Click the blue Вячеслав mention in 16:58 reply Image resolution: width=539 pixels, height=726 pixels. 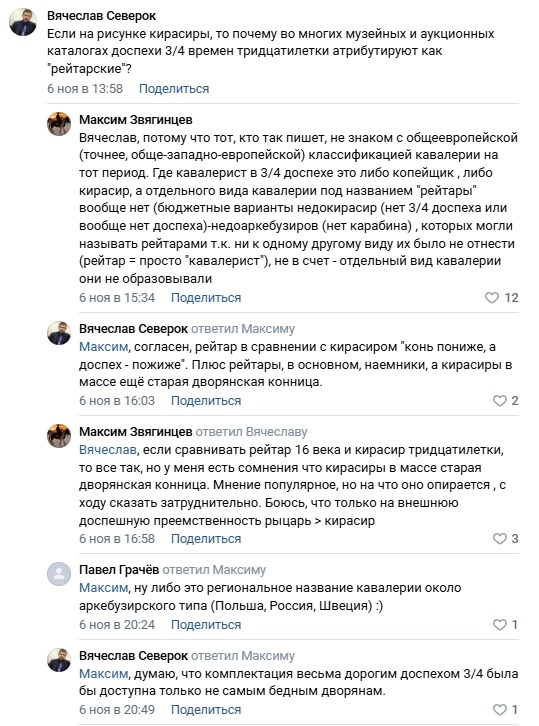coord(108,450)
